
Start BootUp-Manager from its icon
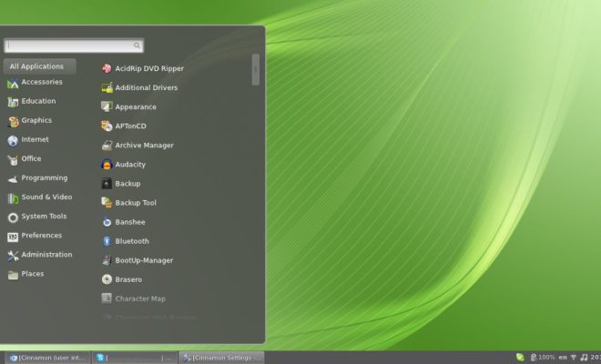(x=107, y=260)
